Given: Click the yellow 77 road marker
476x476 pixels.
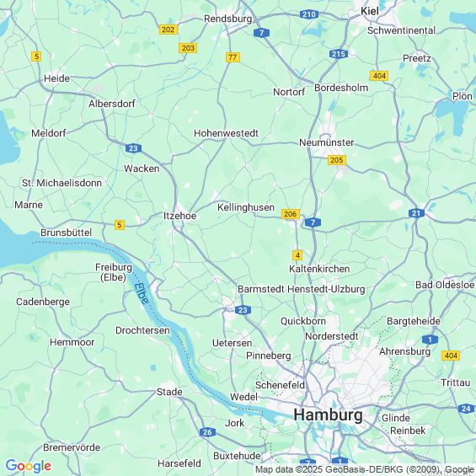Looking at the screenshot, I should pyautogui.click(x=233, y=57).
